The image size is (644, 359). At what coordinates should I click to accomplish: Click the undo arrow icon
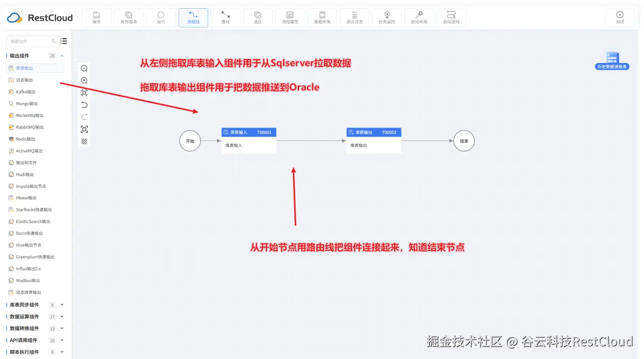click(84, 105)
